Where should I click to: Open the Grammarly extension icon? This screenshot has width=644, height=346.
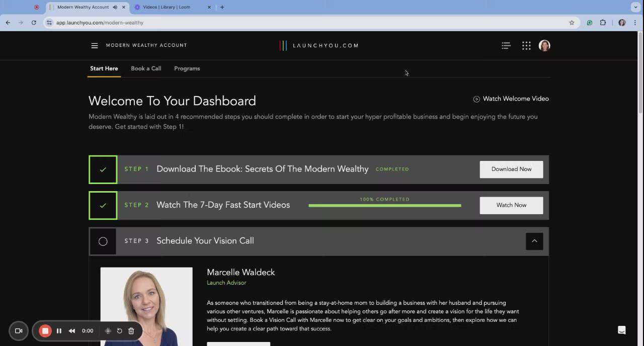point(590,23)
